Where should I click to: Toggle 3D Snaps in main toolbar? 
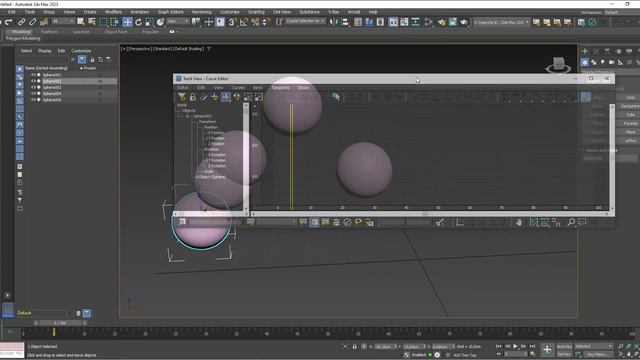coord(232,22)
